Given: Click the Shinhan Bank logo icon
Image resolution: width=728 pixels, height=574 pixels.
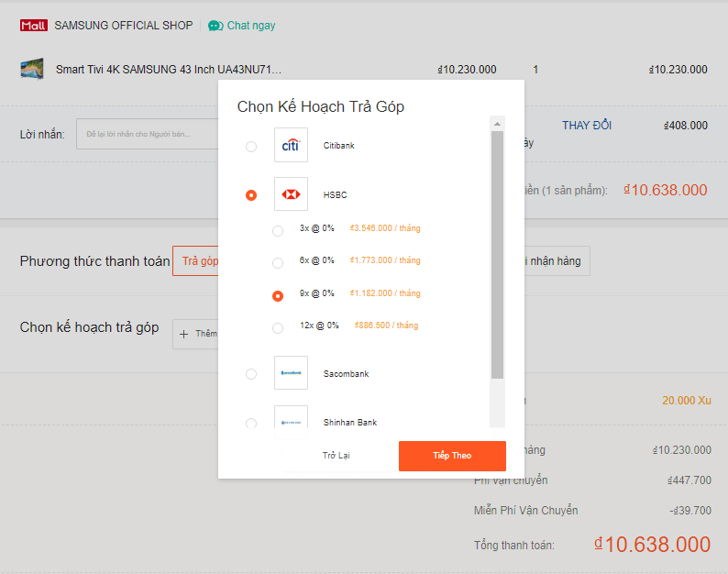Looking at the screenshot, I should pyautogui.click(x=291, y=421).
